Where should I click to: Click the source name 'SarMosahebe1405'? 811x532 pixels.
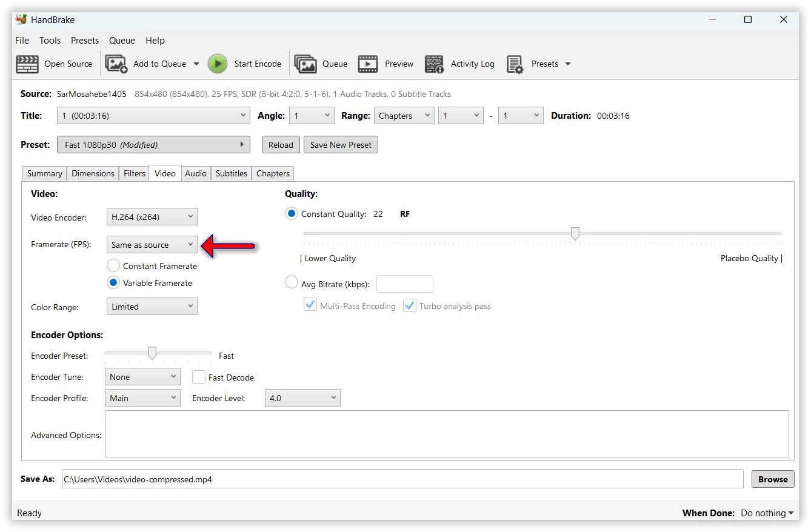[x=92, y=94]
